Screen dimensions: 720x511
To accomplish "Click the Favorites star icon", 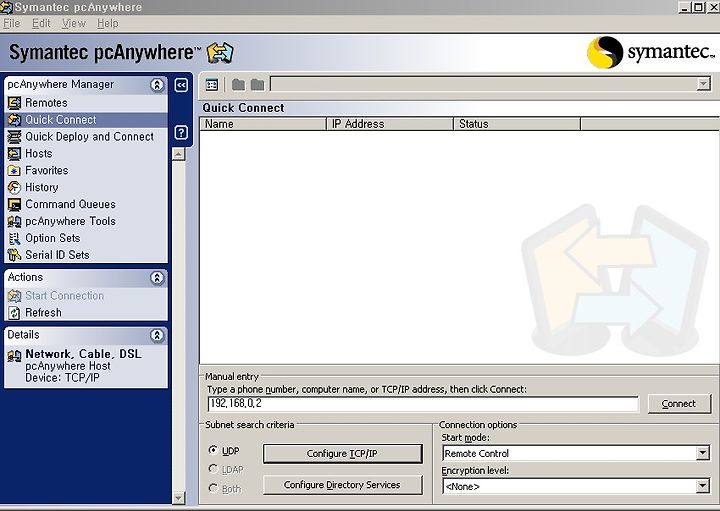I will pyautogui.click(x=14, y=171).
